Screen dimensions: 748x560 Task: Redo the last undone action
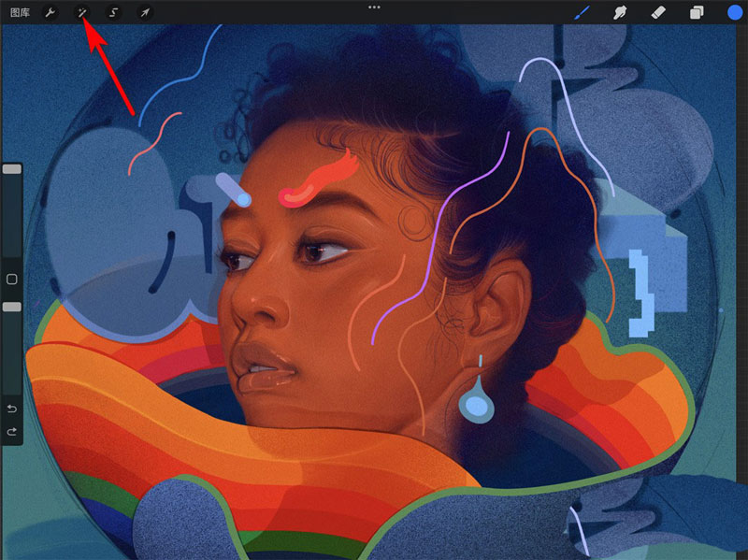(12, 432)
